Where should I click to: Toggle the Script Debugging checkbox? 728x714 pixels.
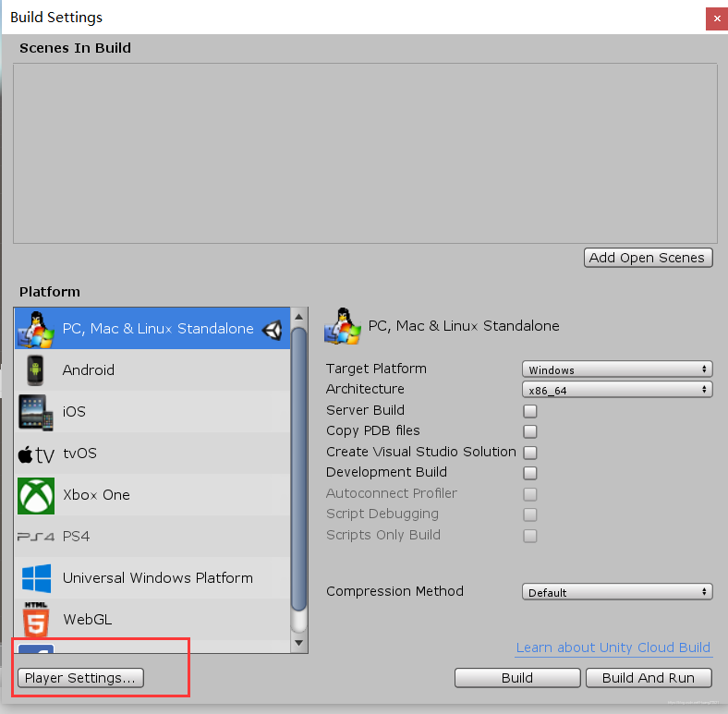(x=529, y=514)
